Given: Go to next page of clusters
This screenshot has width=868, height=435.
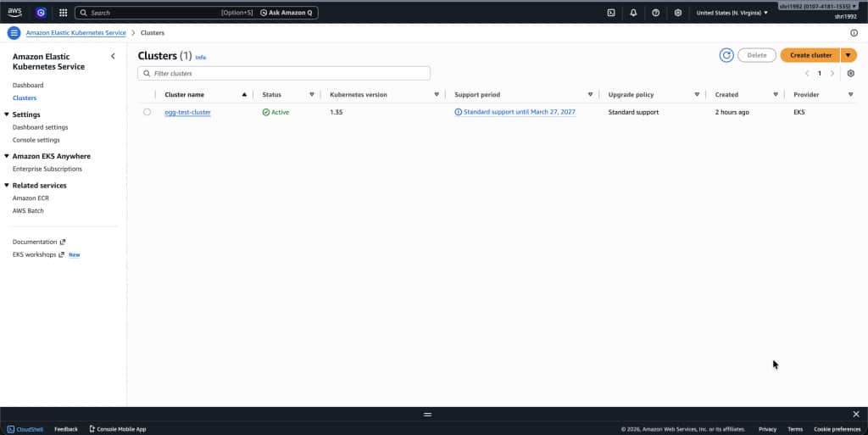Looking at the screenshot, I should coord(832,73).
